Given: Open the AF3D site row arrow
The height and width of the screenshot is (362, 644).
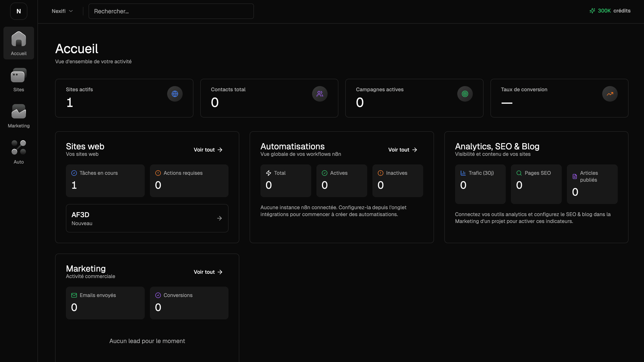Looking at the screenshot, I should 219,218.
